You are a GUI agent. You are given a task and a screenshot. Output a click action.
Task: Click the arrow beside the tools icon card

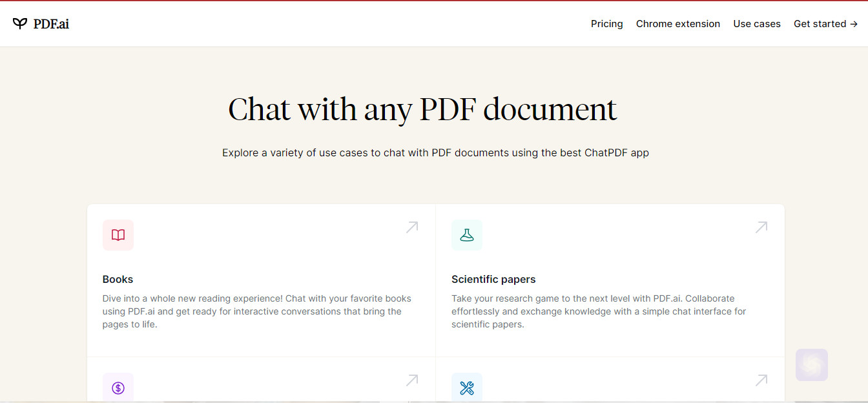click(761, 380)
